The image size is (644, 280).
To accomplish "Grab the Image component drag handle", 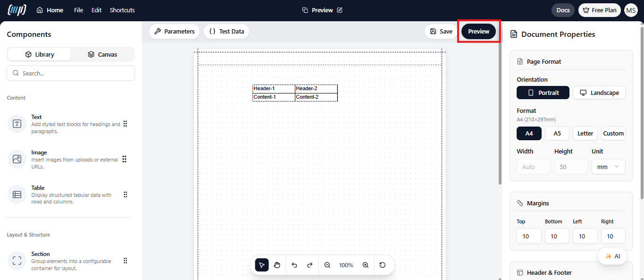I will coord(124,159).
